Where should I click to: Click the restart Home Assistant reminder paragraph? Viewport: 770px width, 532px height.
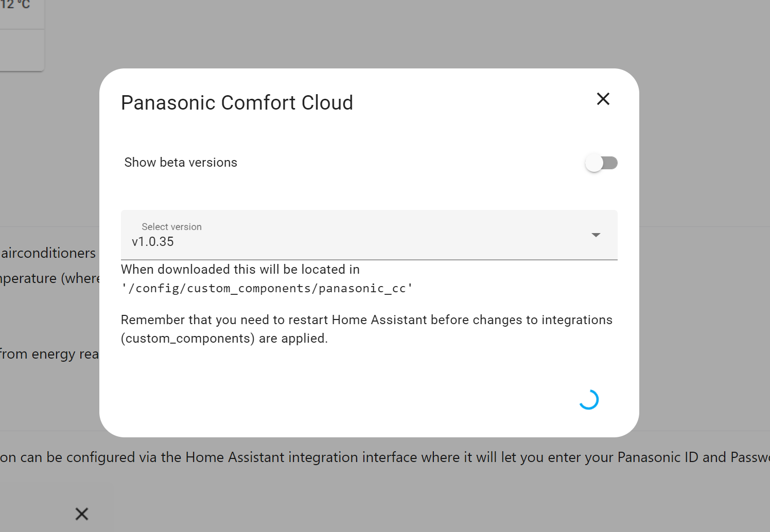pyautogui.click(x=366, y=329)
